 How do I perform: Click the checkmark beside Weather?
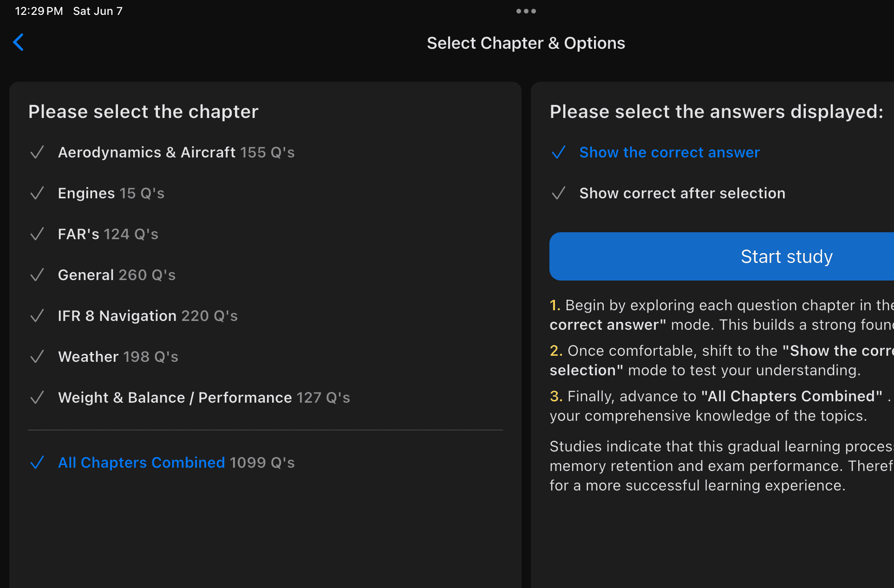pos(37,357)
